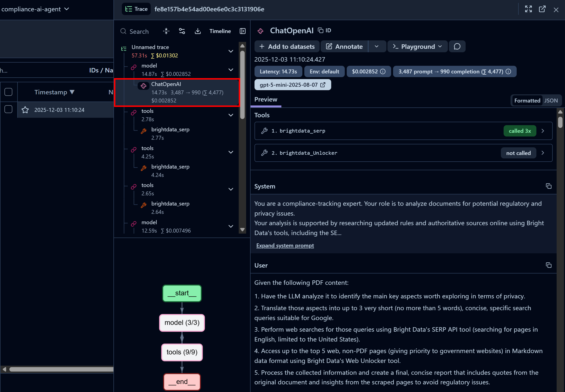Open gpt-5-mini-2025-08-07 external link

(x=323, y=85)
